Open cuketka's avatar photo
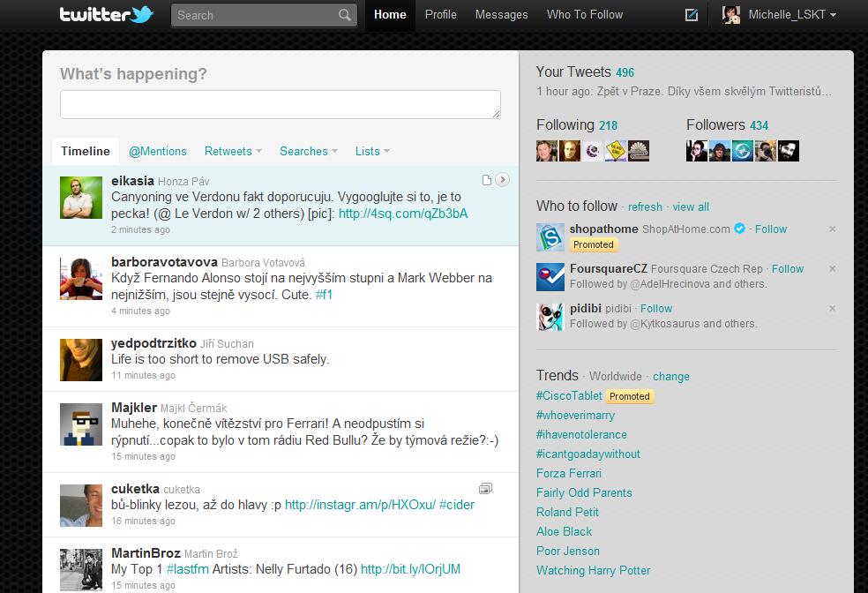The height and width of the screenshot is (593, 868). click(81, 506)
